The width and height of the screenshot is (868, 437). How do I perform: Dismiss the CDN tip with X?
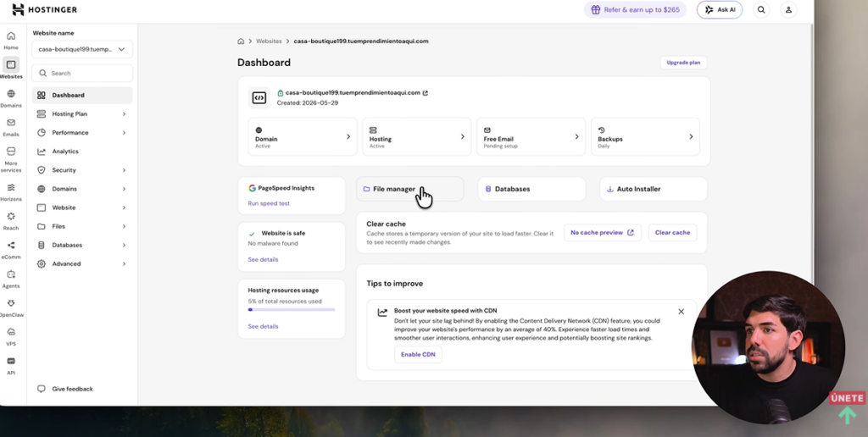coord(681,312)
